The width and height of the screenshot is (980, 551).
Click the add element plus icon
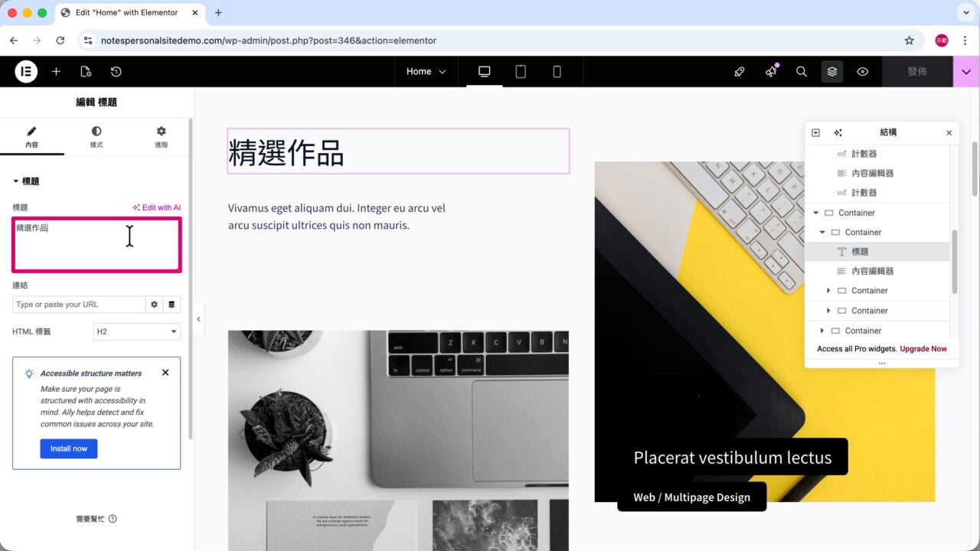pyautogui.click(x=56, y=71)
